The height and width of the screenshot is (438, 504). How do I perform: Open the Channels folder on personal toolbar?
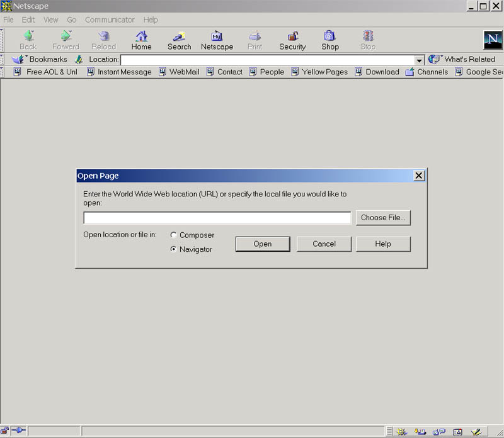point(427,72)
